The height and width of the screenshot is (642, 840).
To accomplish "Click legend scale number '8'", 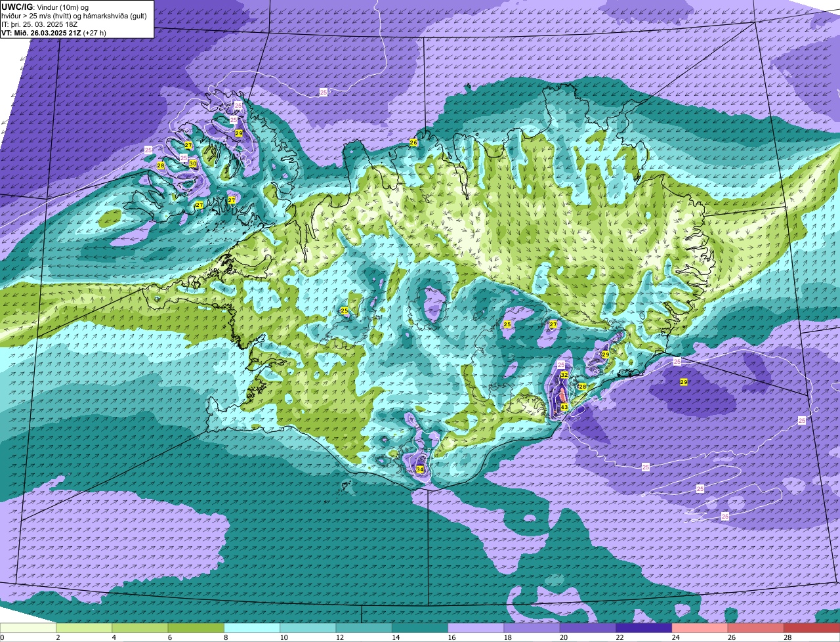I will pyautogui.click(x=224, y=637).
